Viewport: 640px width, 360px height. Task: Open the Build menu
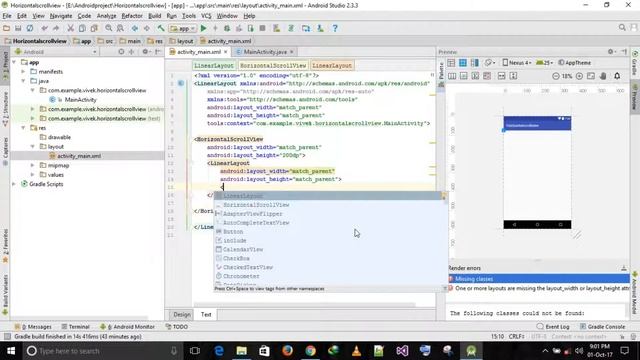[x=154, y=16]
